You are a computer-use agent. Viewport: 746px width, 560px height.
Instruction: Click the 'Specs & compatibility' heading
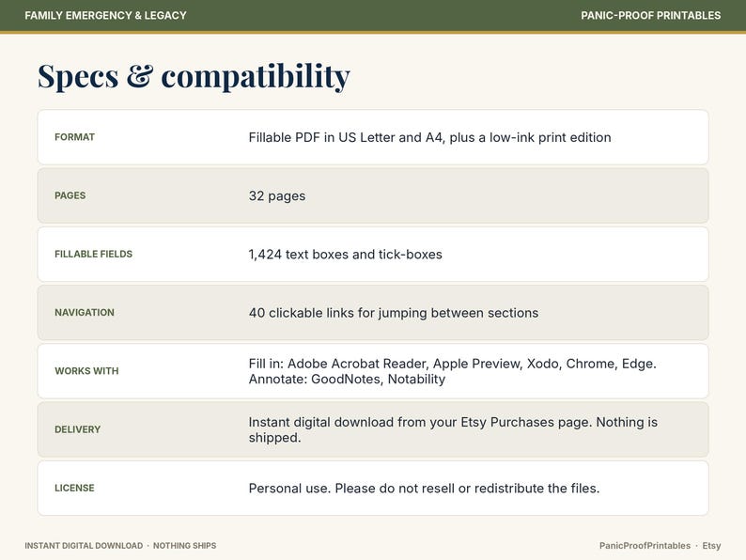pos(194,76)
